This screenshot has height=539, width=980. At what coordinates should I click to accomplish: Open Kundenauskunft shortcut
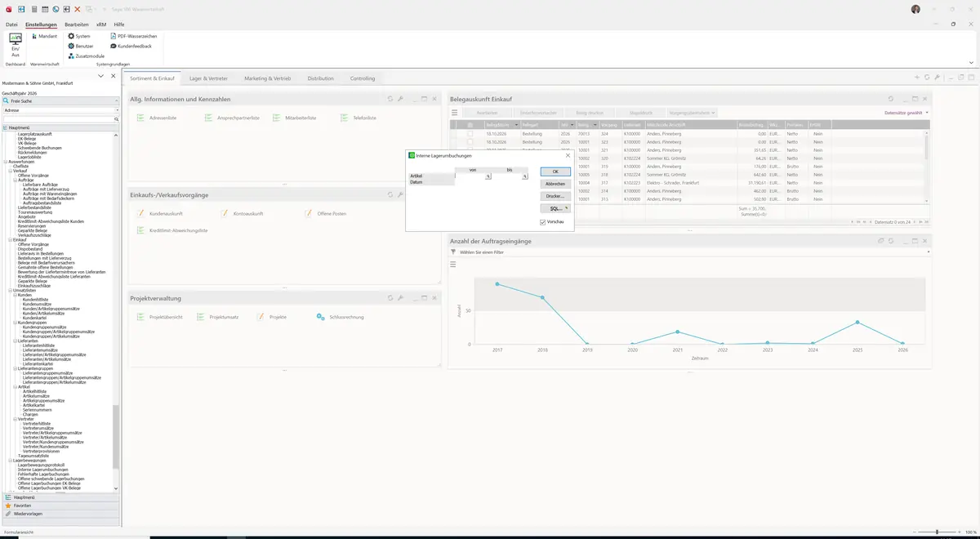click(x=159, y=213)
